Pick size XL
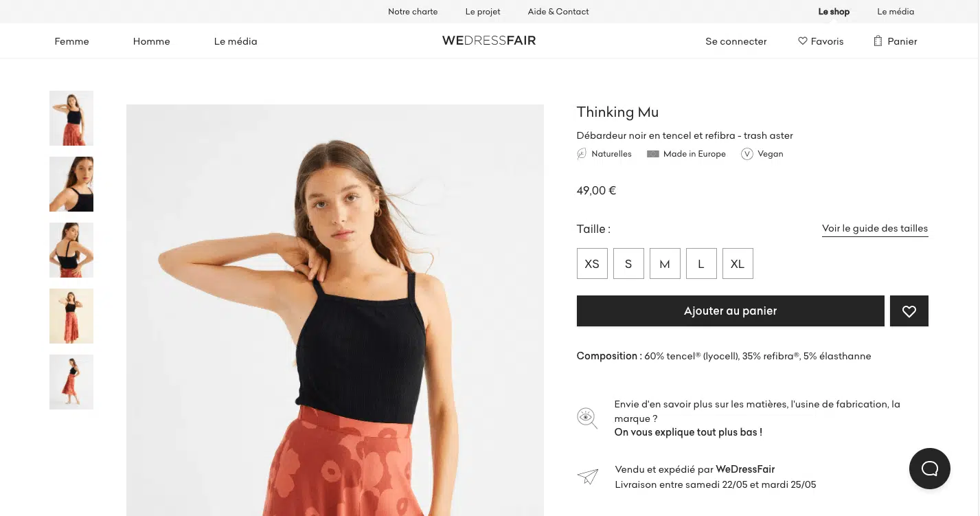Screen dimensions: 980x516 click(738, 264)
